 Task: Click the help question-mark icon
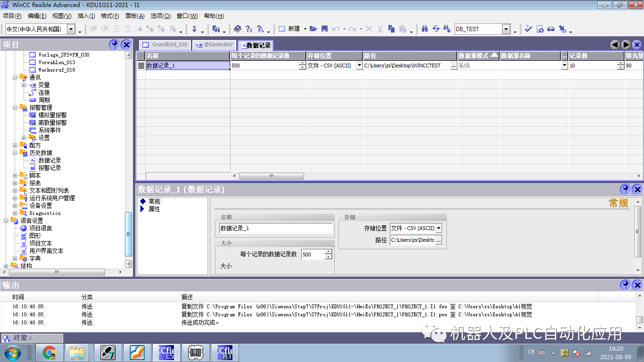248,29
